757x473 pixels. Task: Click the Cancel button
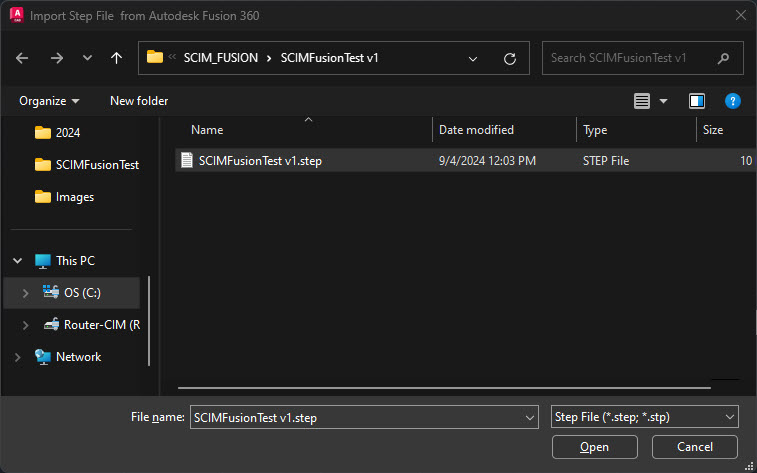click(x=695, y=447)
